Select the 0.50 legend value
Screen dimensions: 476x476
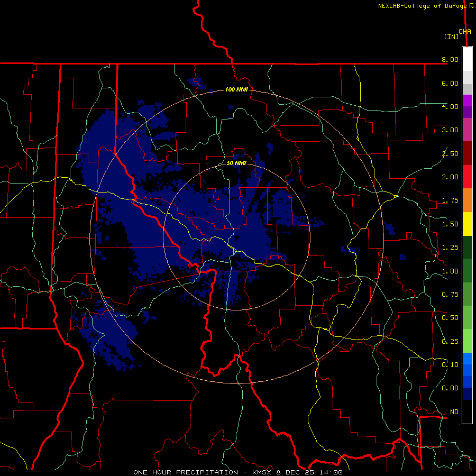coord(450,318)
